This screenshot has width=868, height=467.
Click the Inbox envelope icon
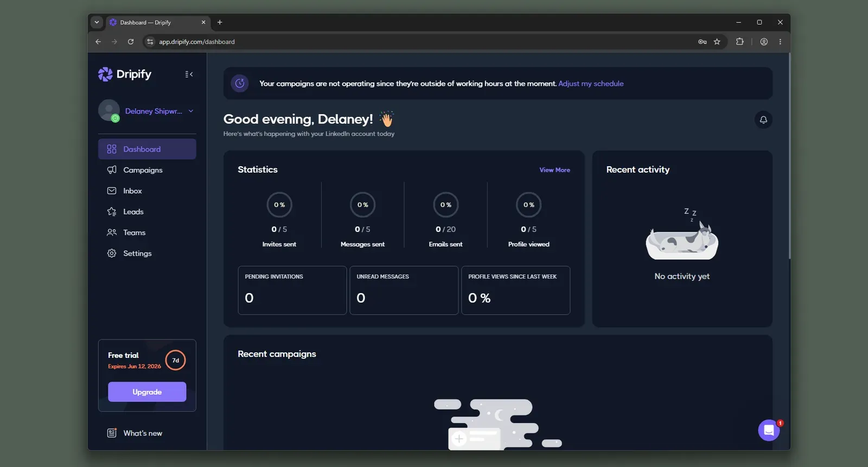112,191
